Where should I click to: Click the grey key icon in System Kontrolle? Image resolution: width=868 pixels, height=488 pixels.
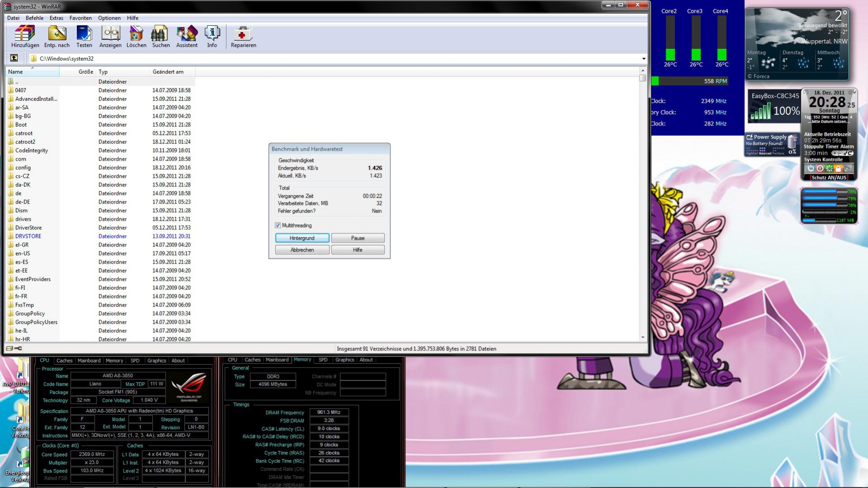pyautogui.click(x=848, y=168)
